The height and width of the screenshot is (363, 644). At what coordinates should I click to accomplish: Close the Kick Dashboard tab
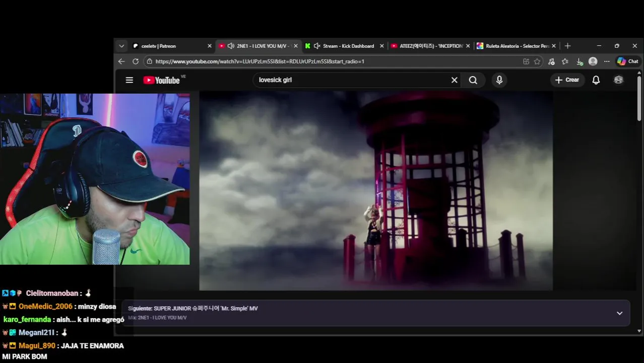tap(381, 46)
